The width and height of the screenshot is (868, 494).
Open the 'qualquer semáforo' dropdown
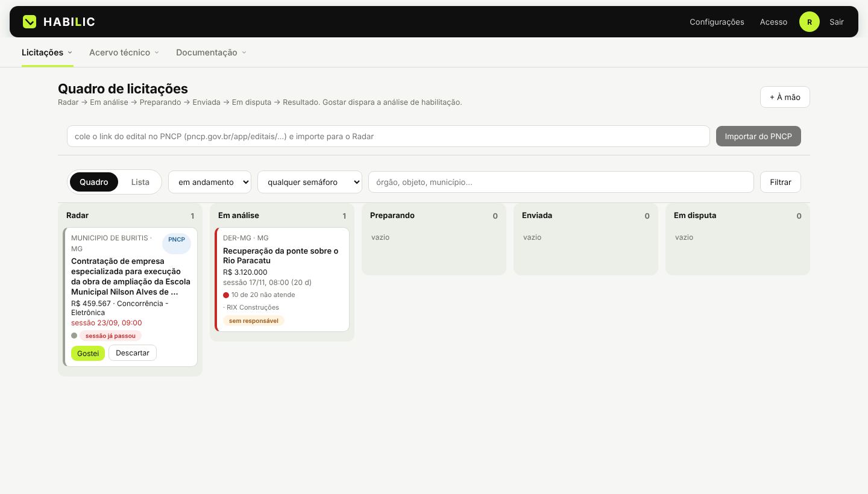310,182
